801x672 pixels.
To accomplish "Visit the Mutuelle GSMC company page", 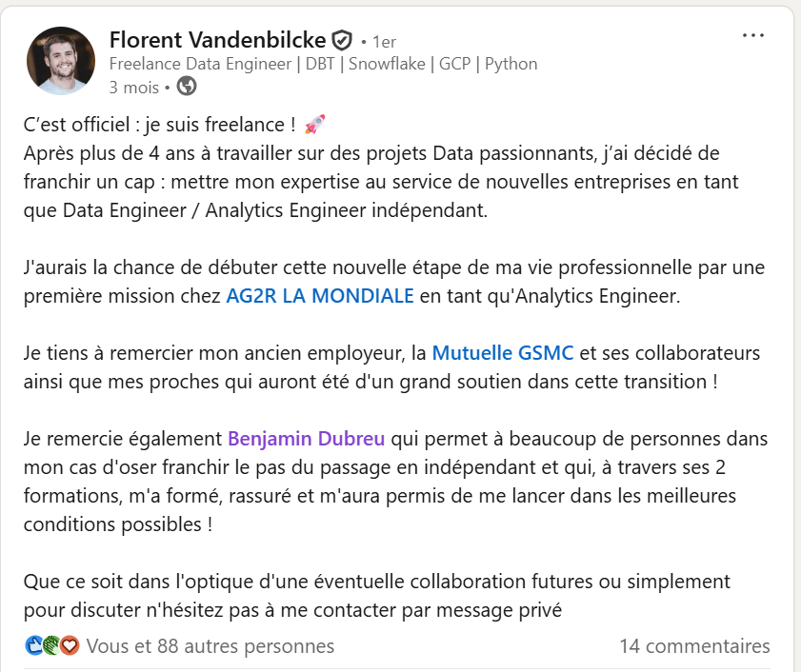I will 502,353.
